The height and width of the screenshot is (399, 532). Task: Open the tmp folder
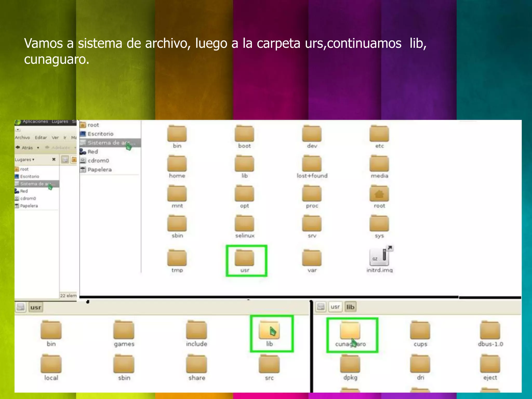click(177, 261)
